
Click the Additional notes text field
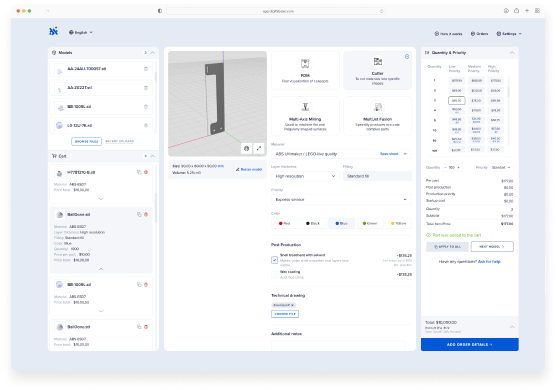click(338, 345)
